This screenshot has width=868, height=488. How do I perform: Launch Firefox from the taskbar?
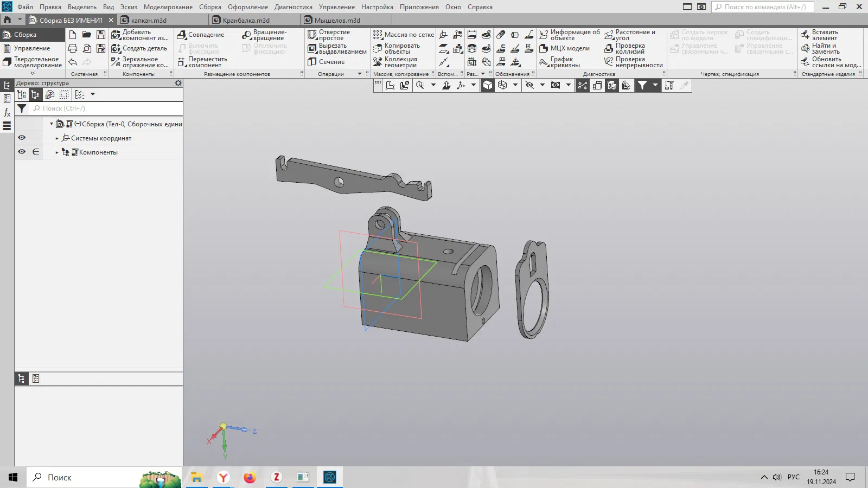250,477
